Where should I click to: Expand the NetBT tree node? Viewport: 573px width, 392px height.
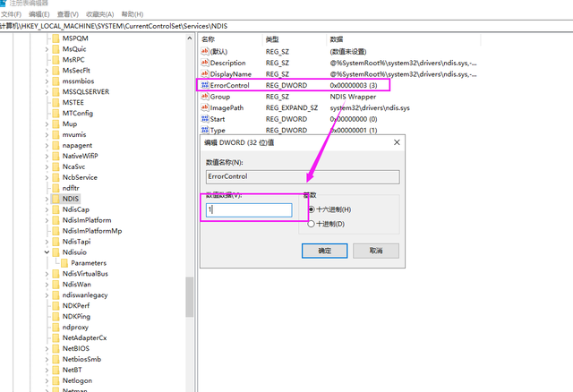pyautogui.click(x=47, y=371)
